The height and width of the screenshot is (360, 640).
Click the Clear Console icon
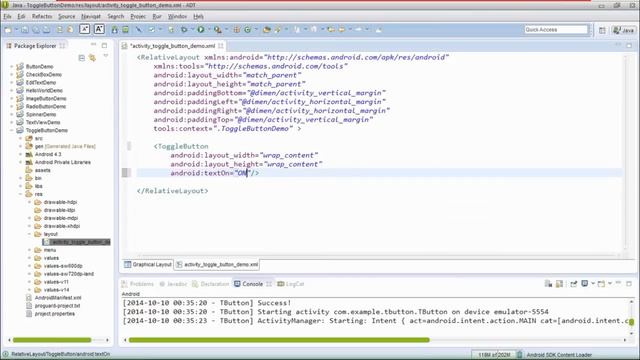[548, 284]
